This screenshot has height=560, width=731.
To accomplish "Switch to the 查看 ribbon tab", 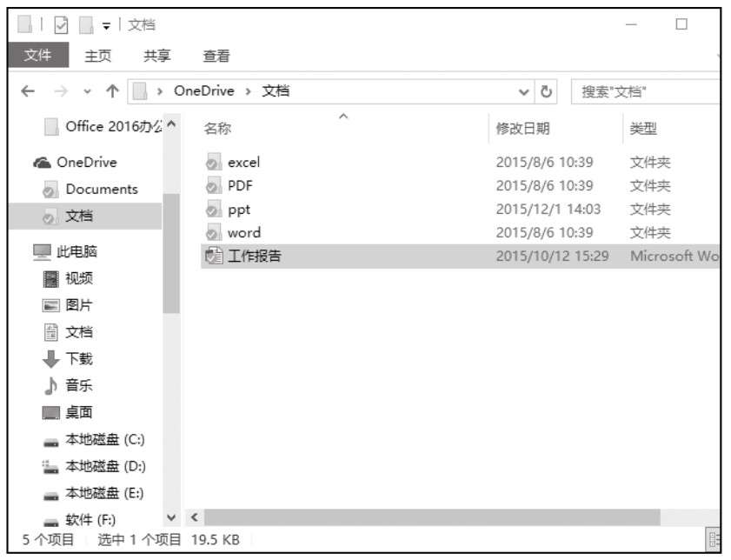I will tap(216, 56).
